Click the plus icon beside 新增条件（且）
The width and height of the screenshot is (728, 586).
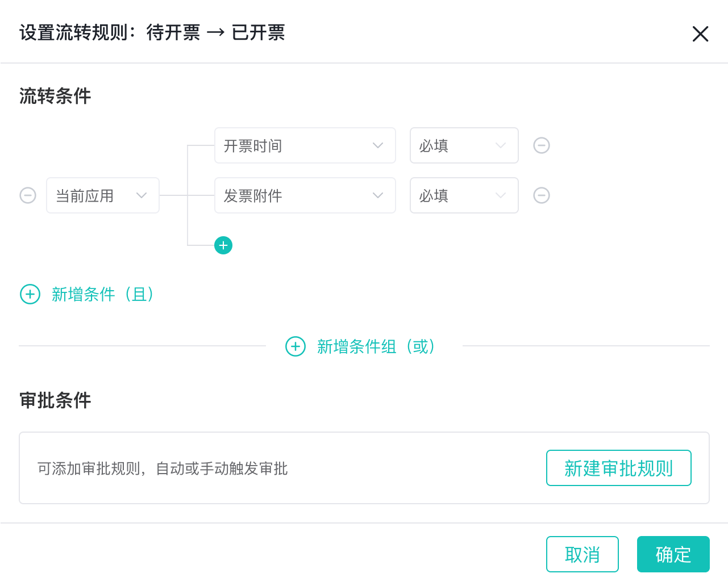(30, 294)
